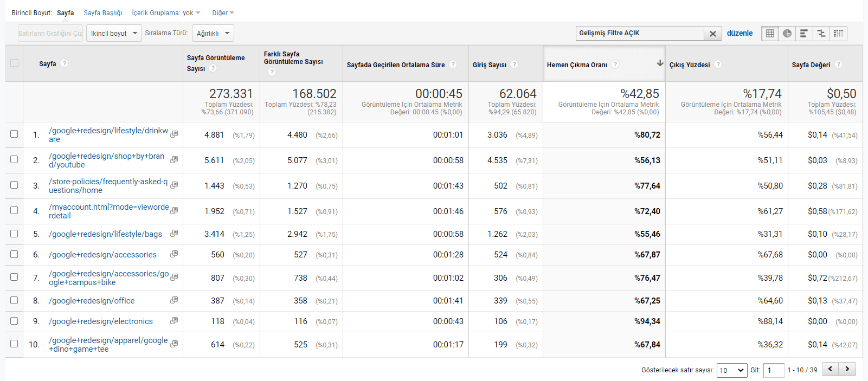The image size is (868, 381).
Task: Click help icon next to Hemen Çıkma Oranı
Action: (x=615, y=64)
